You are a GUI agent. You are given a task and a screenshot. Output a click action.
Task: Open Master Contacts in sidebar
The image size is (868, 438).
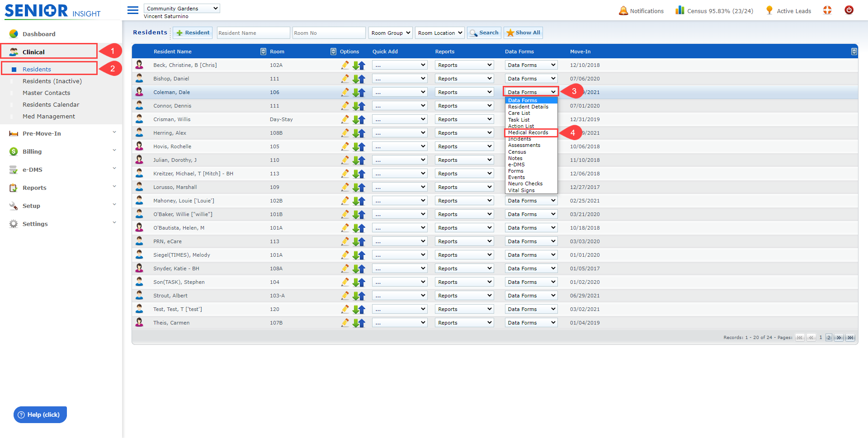pos(47,93)
